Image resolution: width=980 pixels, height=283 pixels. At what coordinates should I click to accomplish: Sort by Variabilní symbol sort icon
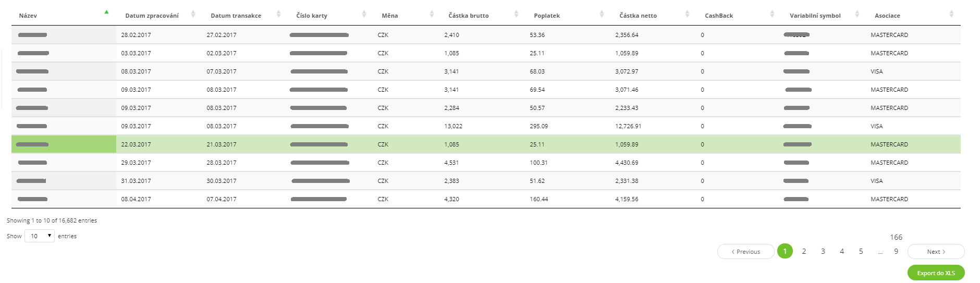pyautogui.click(x=857, y=14)
